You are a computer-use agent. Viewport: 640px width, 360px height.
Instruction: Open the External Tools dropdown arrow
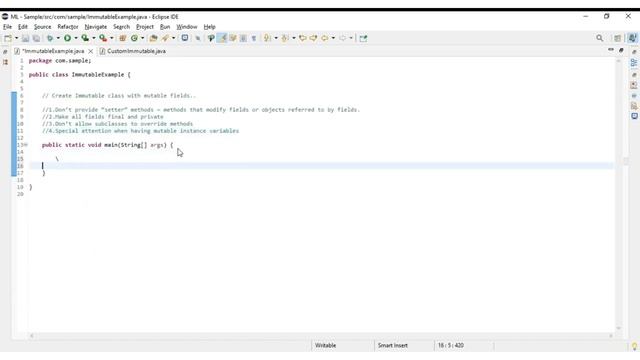tap(111, 38)
